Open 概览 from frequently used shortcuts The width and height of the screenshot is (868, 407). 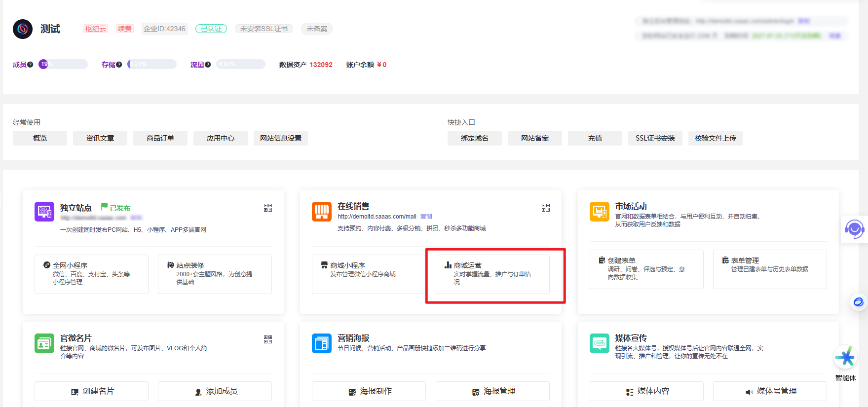click(x=40, y=138)
